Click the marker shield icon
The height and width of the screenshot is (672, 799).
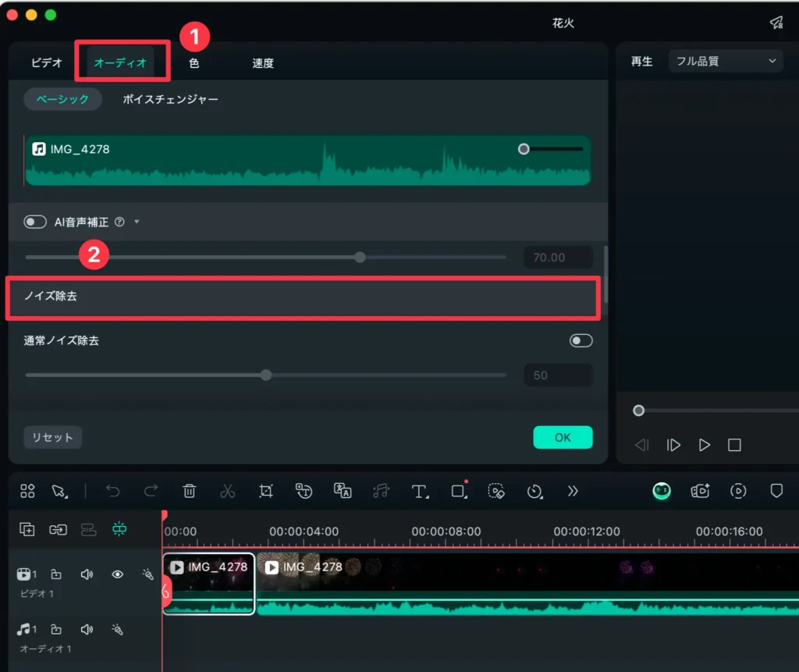tap(776, 491)
